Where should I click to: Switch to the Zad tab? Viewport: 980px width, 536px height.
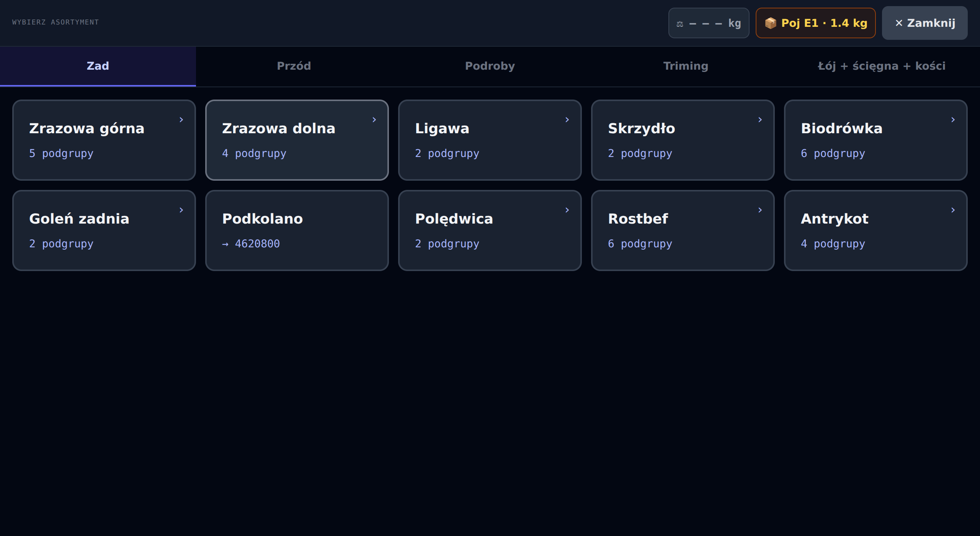(x=98, y=66)
